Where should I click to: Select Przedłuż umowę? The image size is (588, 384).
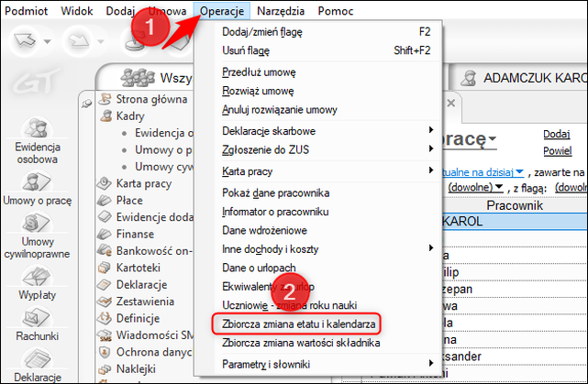(327, 71)
